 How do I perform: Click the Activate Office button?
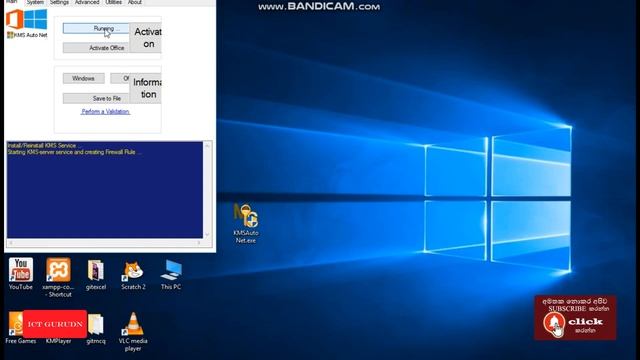96,48
